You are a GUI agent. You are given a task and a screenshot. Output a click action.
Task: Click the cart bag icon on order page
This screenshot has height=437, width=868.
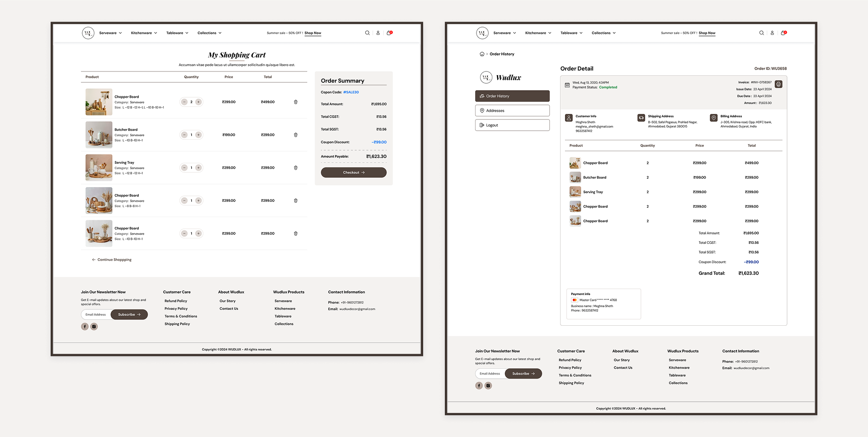click(x=783, y=33)
